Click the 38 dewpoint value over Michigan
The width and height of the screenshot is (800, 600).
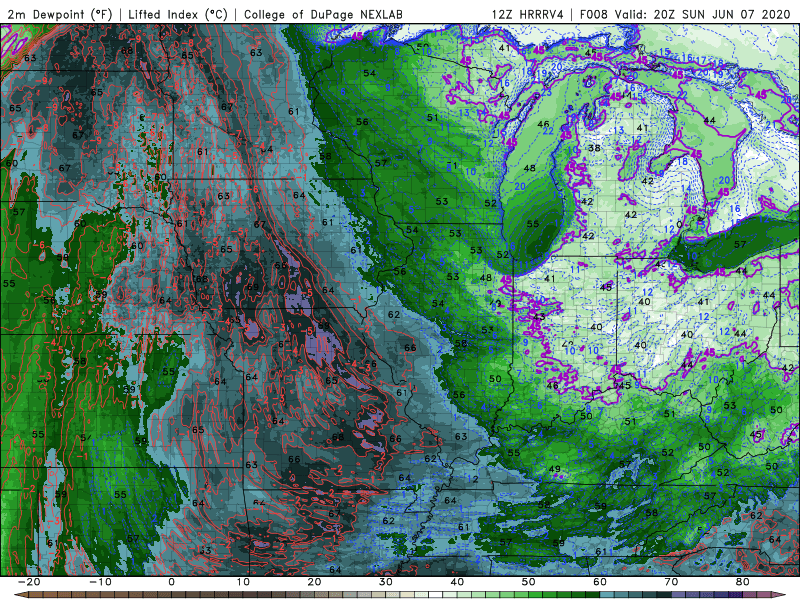[594, 148]
